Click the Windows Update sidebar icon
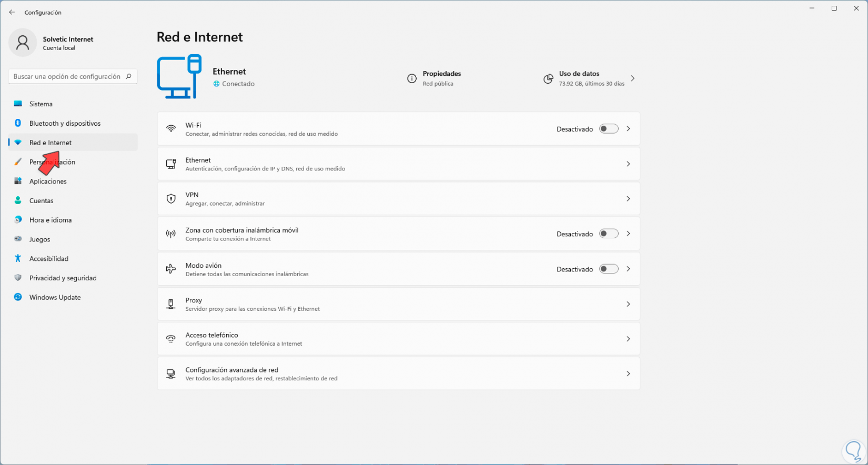This screenshot has height=465, width=868. [x=18, y=297]
